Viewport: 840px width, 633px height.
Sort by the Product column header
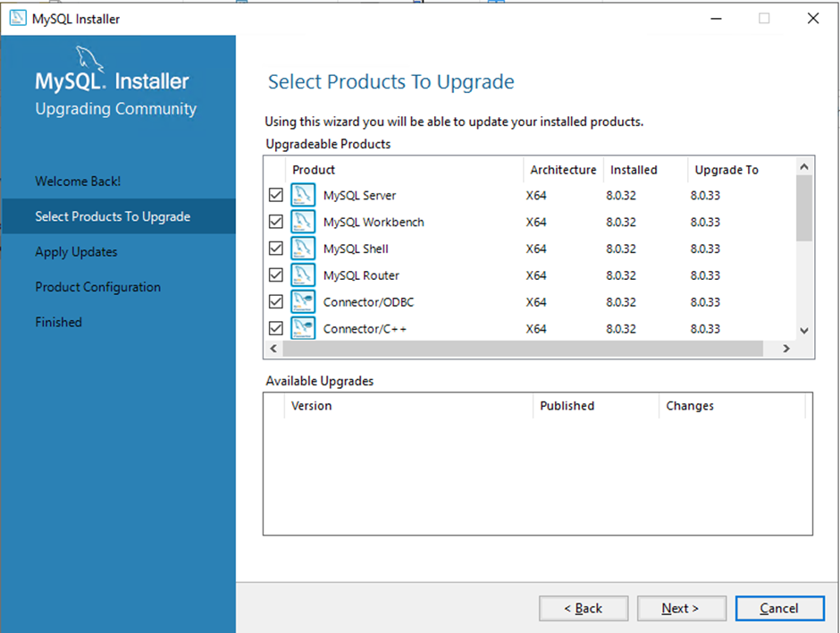pos(405,170)
